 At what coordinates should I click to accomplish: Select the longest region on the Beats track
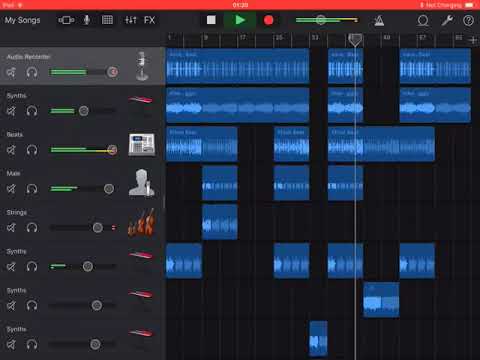point(381,144)
